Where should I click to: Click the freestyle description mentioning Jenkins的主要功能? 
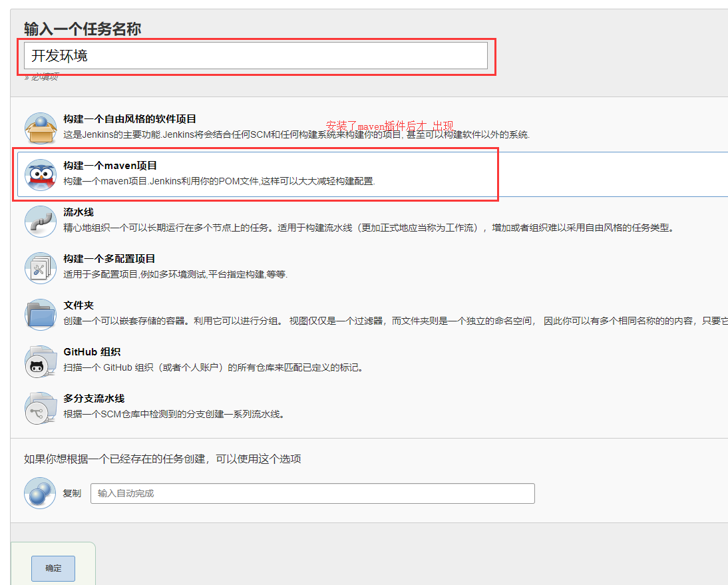point(296,134)
